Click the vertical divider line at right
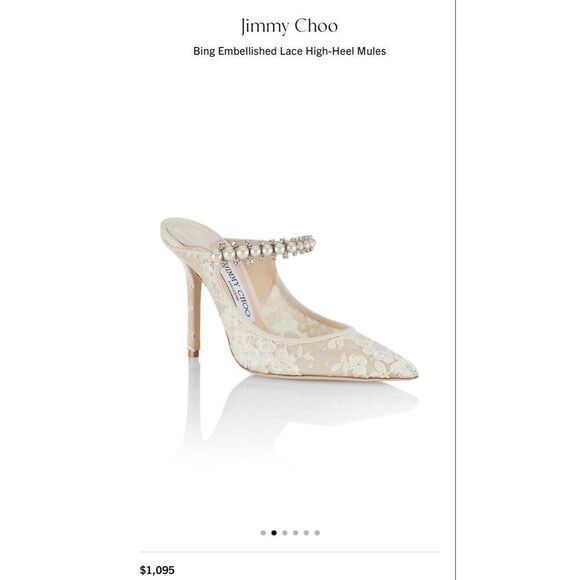The width and height of the screenshot is (580, 580). [x=455, y=290]
